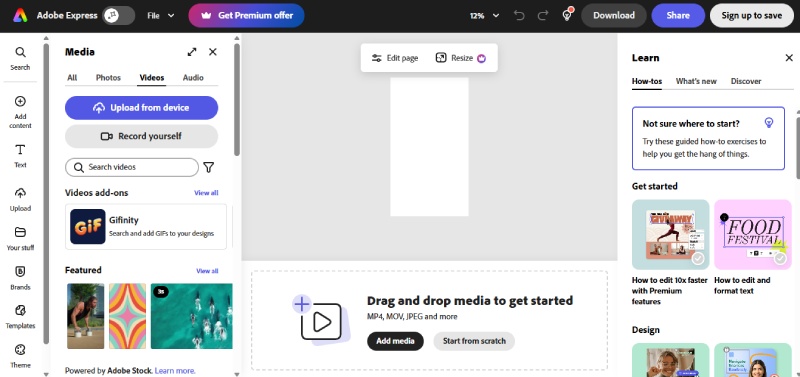
Task: Open Templates in the sidebar
Action: pos(20,316)
